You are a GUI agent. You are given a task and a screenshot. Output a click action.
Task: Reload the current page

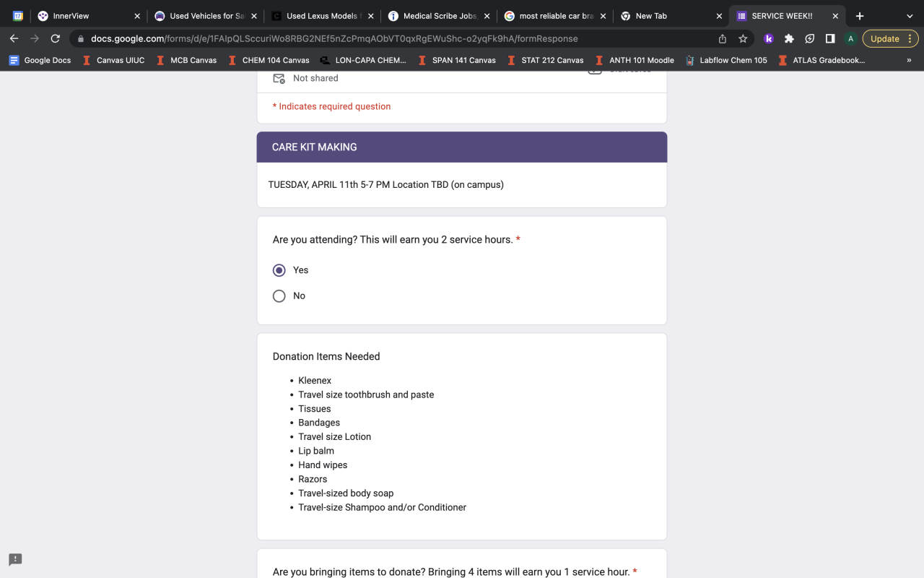pyautogui.click(x=56, y=39)
